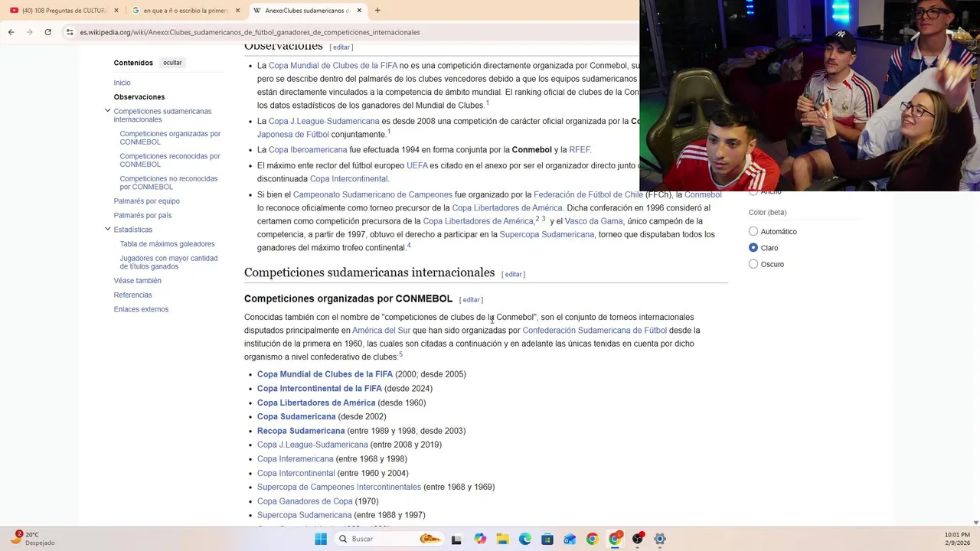Reload the Wikipedia page

pyautogui.click(x=47, y=32)
